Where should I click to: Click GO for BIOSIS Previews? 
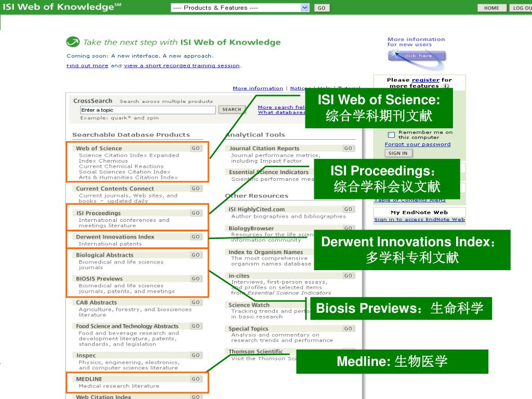tap(196, 278)
